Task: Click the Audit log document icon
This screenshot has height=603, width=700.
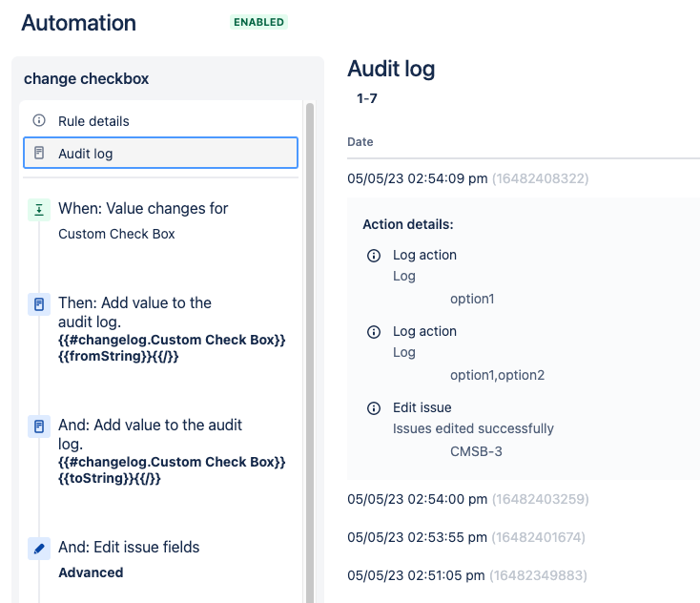Action: coord(39,153)
